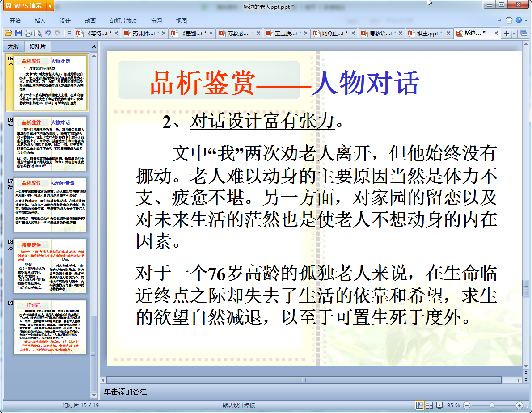Open the 插入 ribbon tab
Screen dimensions: 532x413
point(40,21)
